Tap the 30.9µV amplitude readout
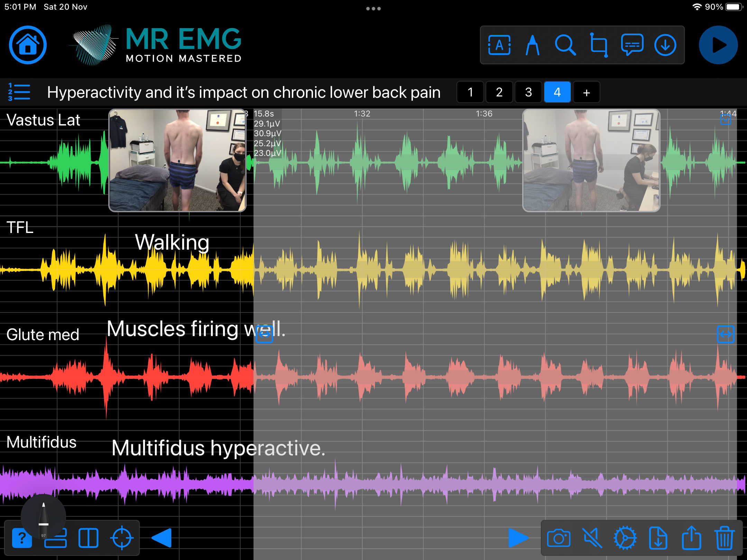 (267, 133)
